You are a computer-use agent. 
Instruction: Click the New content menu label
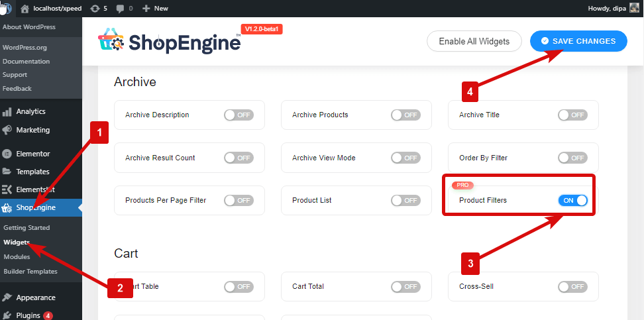pyautogui.click(x=161, y=8)
